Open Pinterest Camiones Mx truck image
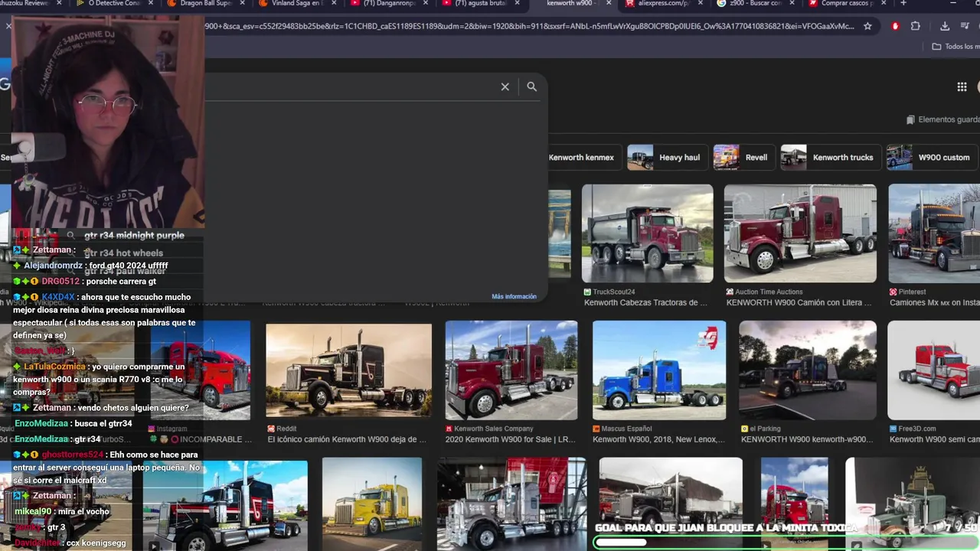The height and width of the screenshot is (551, 980). coord(934,233)
